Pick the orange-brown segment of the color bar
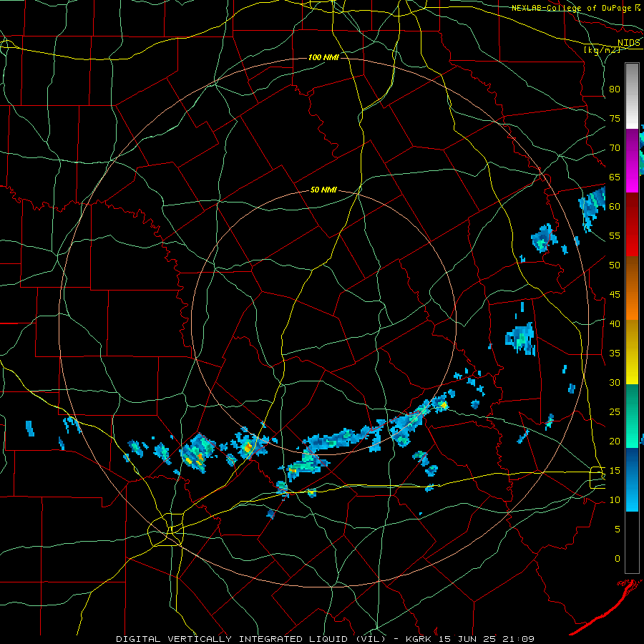The width and height of the screenshot is (644, 644). pyautogui.click(x=632, y=288)
